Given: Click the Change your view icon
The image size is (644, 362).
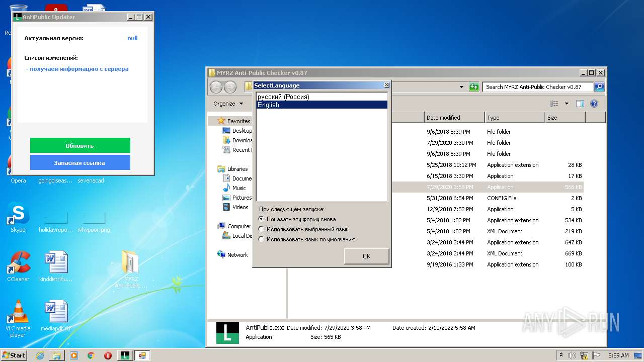Looking at the screenshot, I should click(554, 104).
